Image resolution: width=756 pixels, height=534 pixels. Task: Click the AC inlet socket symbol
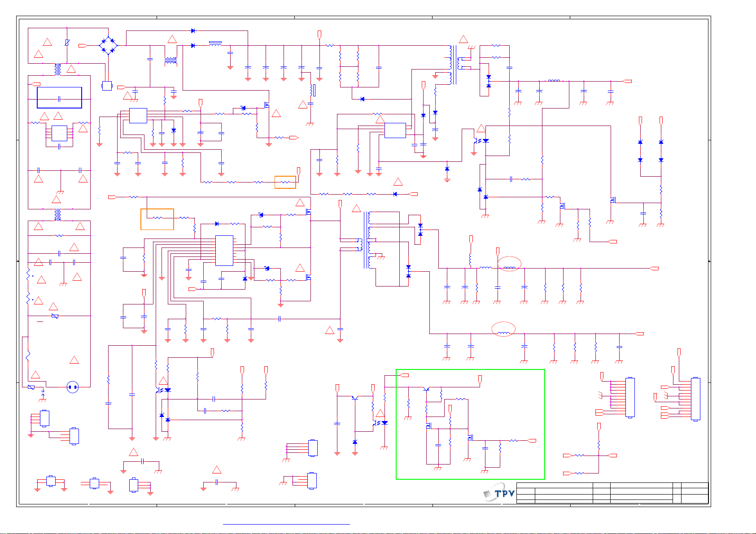(73, 387)
